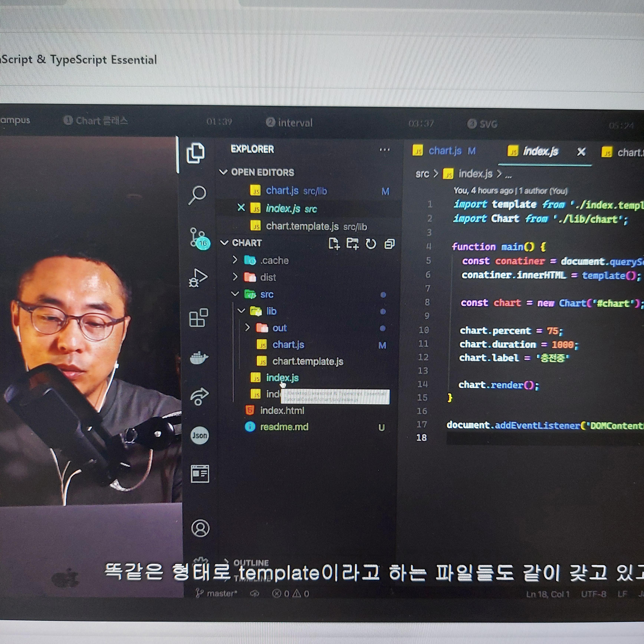Viewport: 644px width, 644px height.
Task: Open chart.template.js in lib folder
Action: pyautogui.click(x=307, y=361)
